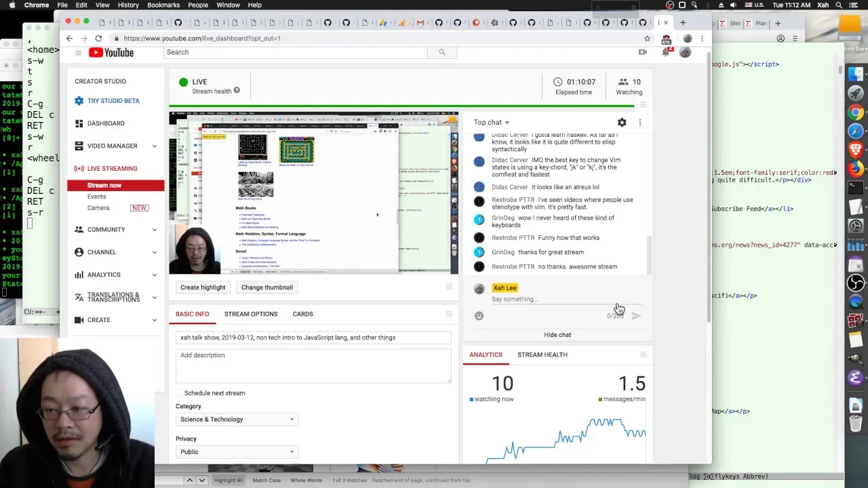Enable Schedule next stream checkbox
This screenshot has width=868, height=488.
[x=180, y=393]
